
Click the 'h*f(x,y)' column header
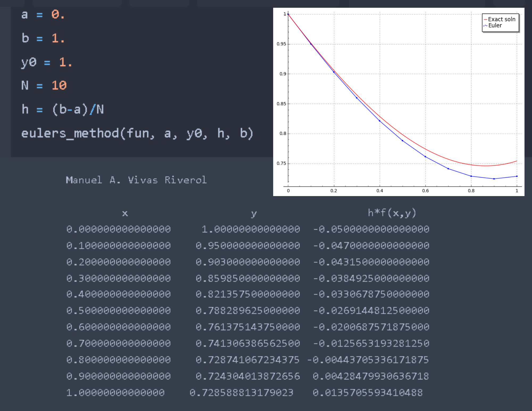[392, 213]
